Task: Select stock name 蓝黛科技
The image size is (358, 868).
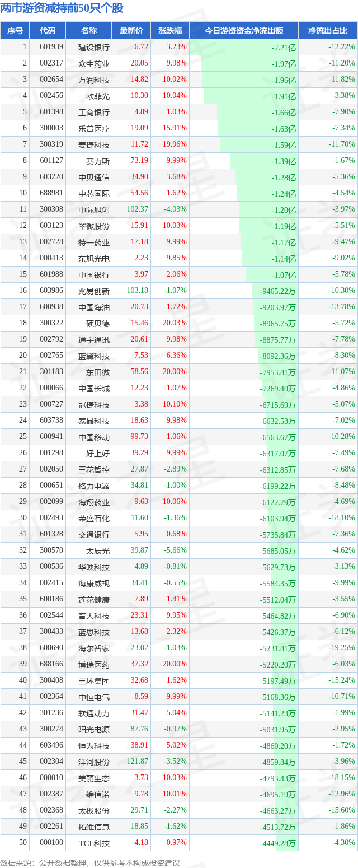Action: click(94, 356)
